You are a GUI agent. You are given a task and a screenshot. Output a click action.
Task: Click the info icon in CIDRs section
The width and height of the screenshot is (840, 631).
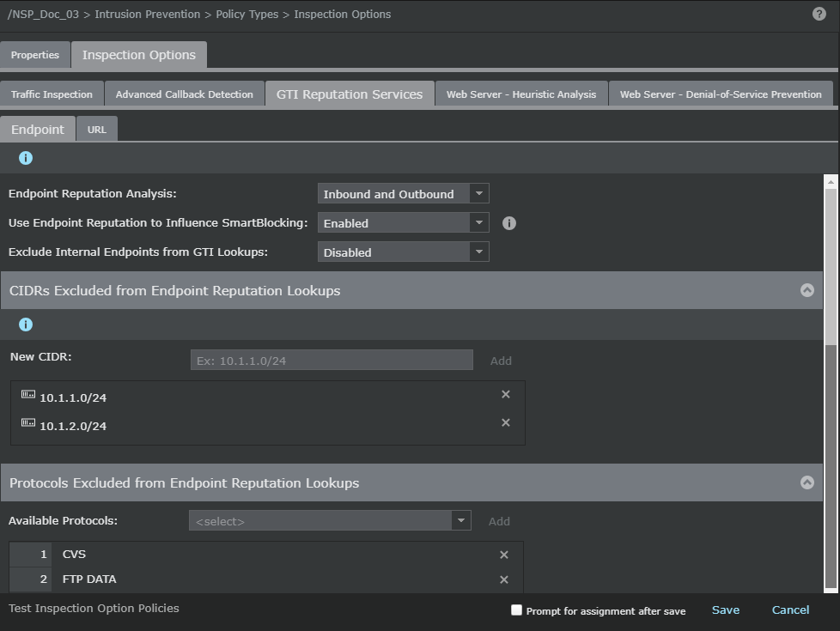(26, 325)
